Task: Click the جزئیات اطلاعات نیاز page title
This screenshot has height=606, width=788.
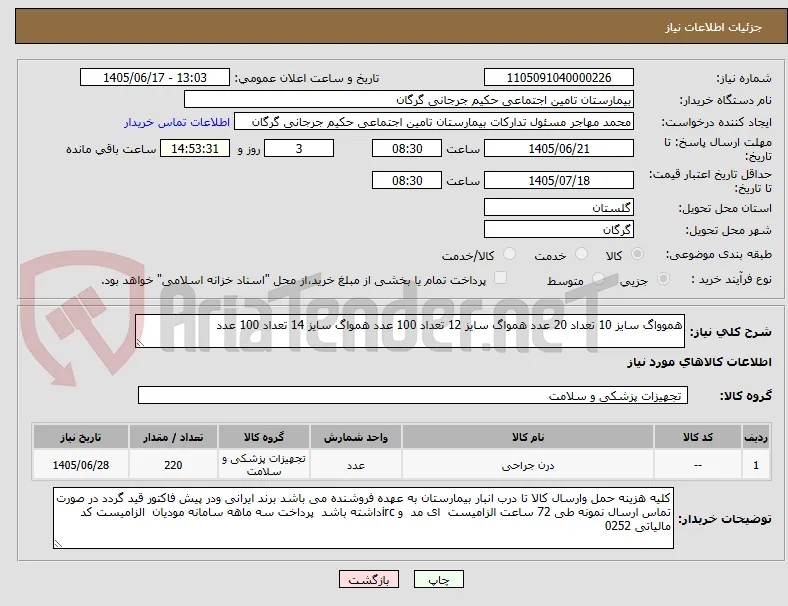Action: tap(714, 27)
